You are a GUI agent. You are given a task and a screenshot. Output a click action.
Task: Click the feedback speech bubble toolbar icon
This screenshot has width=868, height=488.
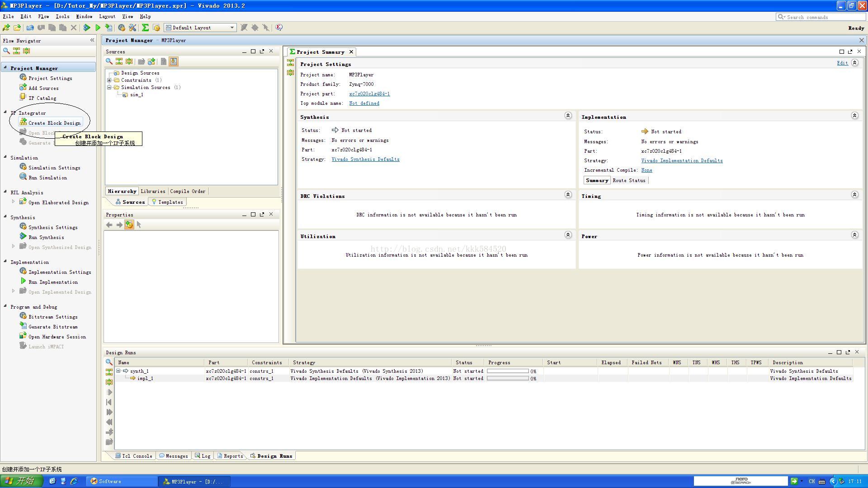(x=279, y=28)
